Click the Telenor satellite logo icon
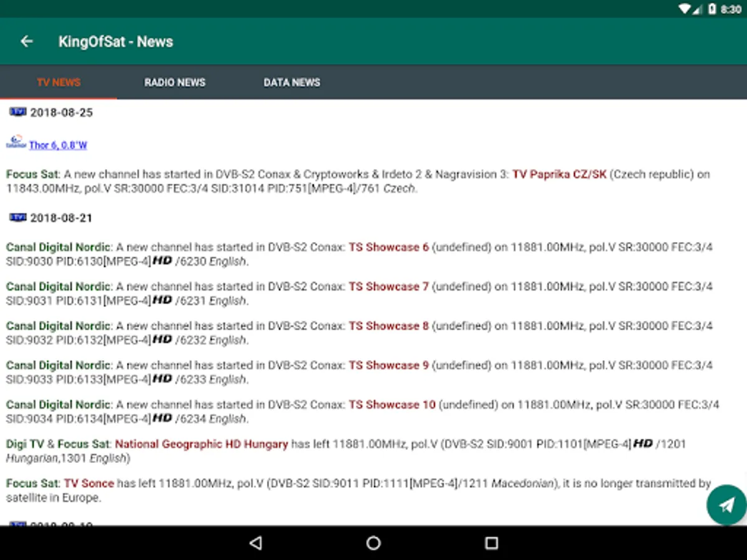The height and width of the screenshot is (560, 747). [16, 142]
